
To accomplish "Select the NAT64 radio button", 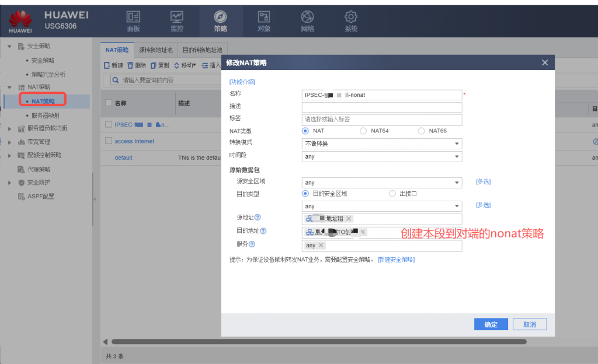I will (363, 131).
